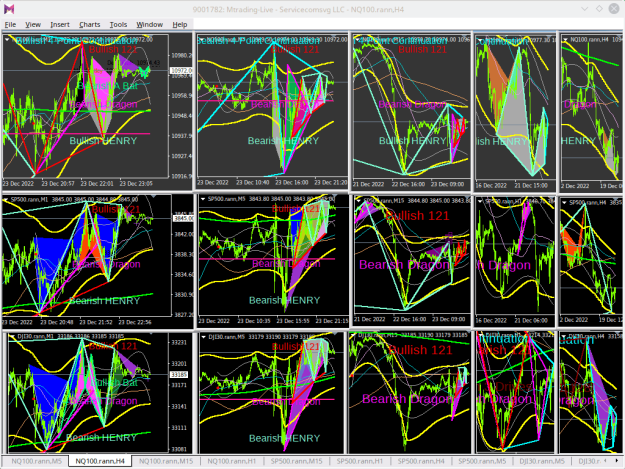Select the Bullish HENRY label in NQ100 M15 chart
The width and height of the screenshot is (625, 469).
[x=412, y=141]
